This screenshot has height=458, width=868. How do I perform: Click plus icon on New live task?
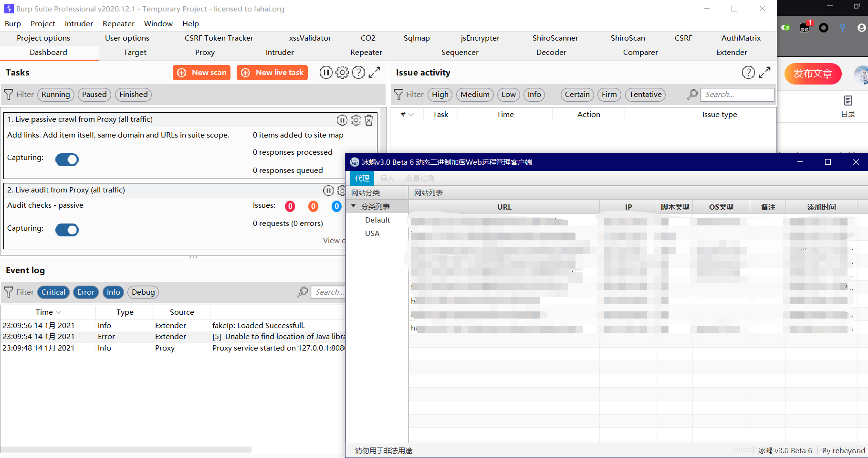click(246, 73)
